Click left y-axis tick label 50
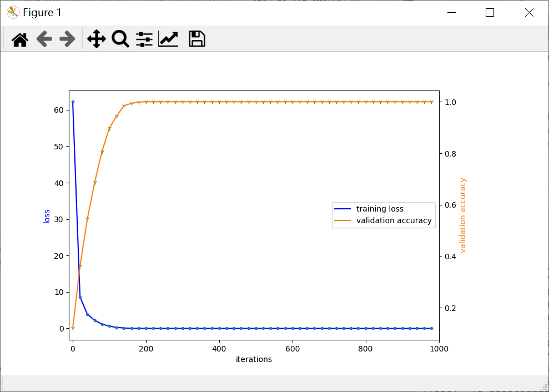This screenshot has width=549, height=392. click(59, 147)
